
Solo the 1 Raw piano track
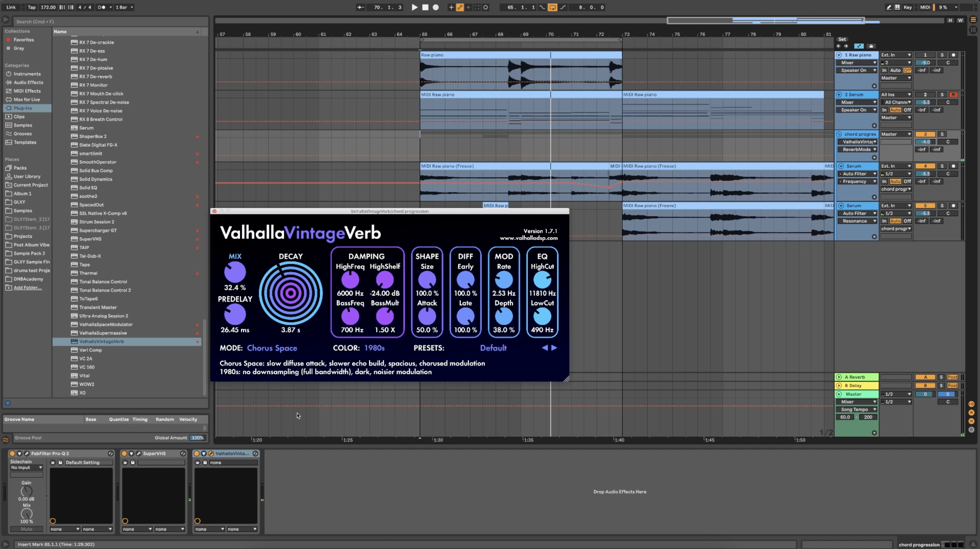tap(942, 55)
